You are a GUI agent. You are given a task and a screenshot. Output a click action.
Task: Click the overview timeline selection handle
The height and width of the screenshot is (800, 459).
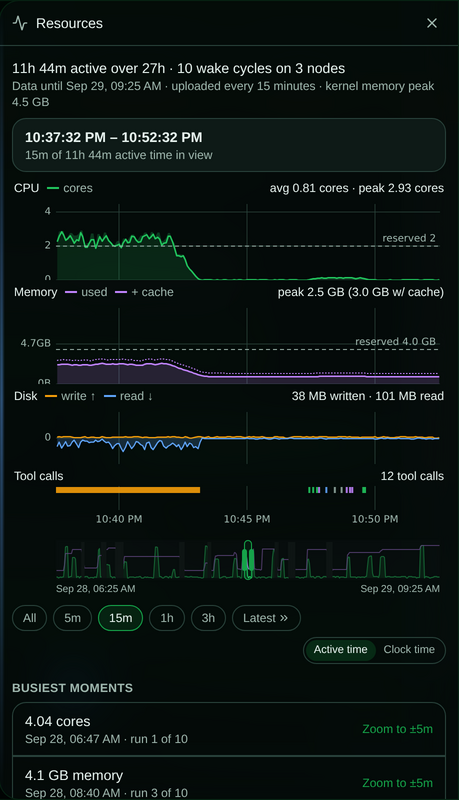click(x=248, y=560)
